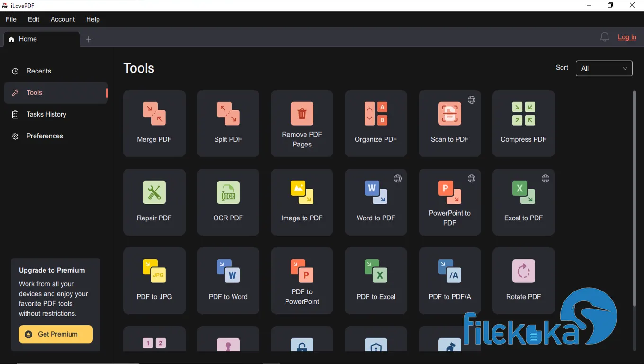Open the Help menu
The width and height of the screenshot is (644, 364).
pyautogui.click(x=93, y=19)
